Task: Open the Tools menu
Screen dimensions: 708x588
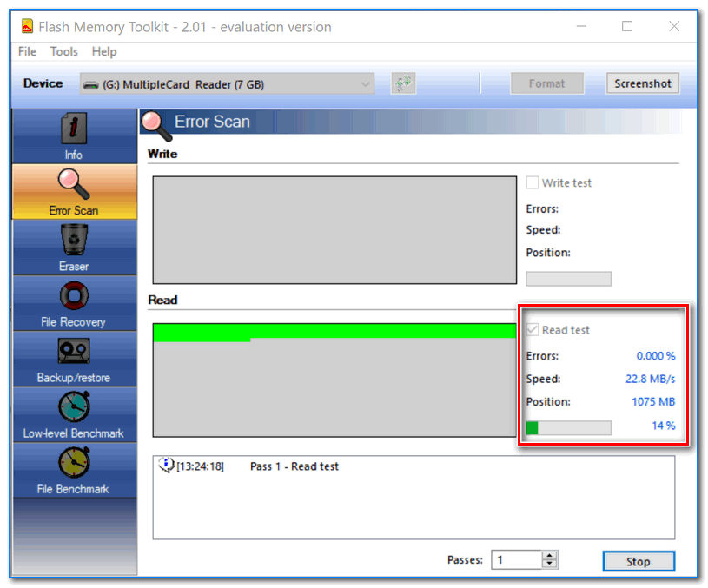Action: tap(64, 51)
